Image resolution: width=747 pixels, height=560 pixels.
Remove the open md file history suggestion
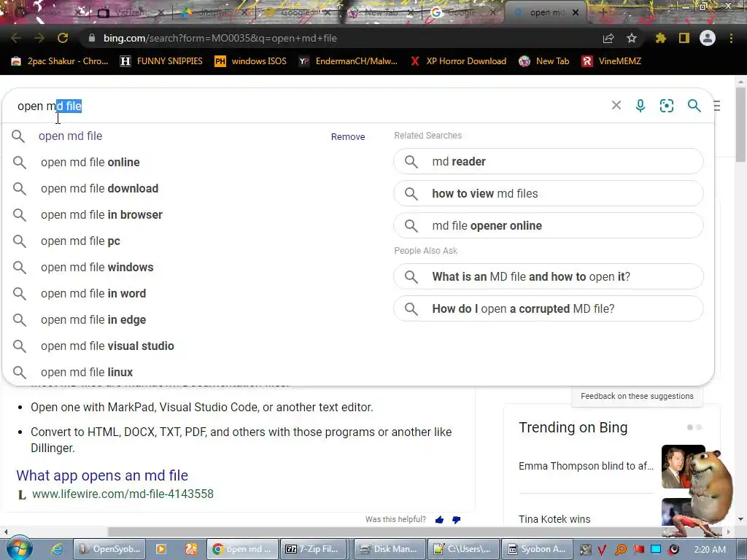point(348,136)
